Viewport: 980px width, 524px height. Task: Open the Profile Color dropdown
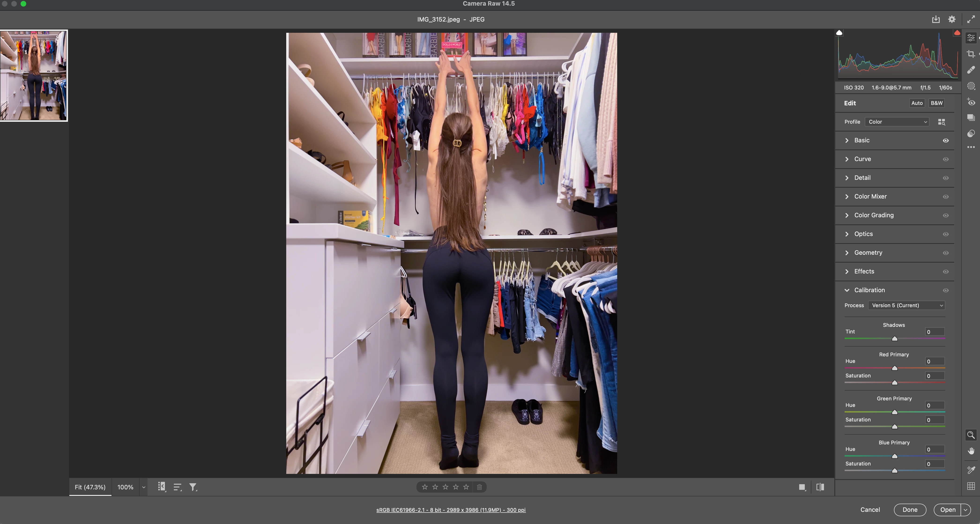(897, 122)
